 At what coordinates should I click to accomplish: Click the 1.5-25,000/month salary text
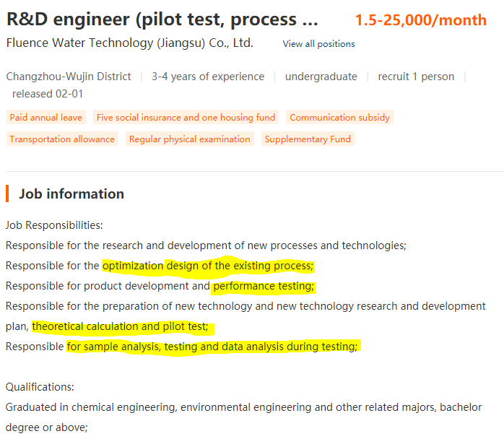coord(421,20)
